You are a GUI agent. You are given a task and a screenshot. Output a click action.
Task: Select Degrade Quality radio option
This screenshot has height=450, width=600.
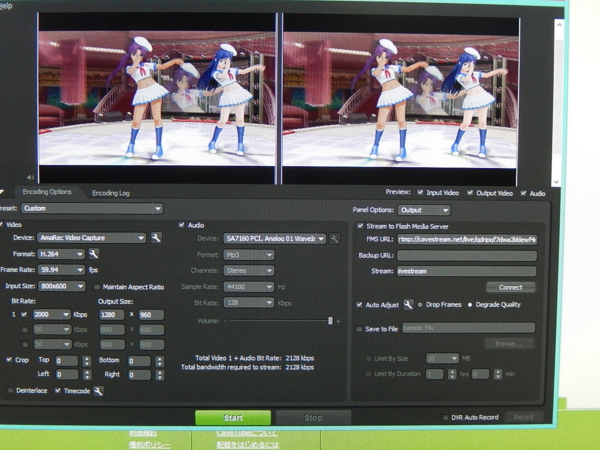[x=470, y=305]
